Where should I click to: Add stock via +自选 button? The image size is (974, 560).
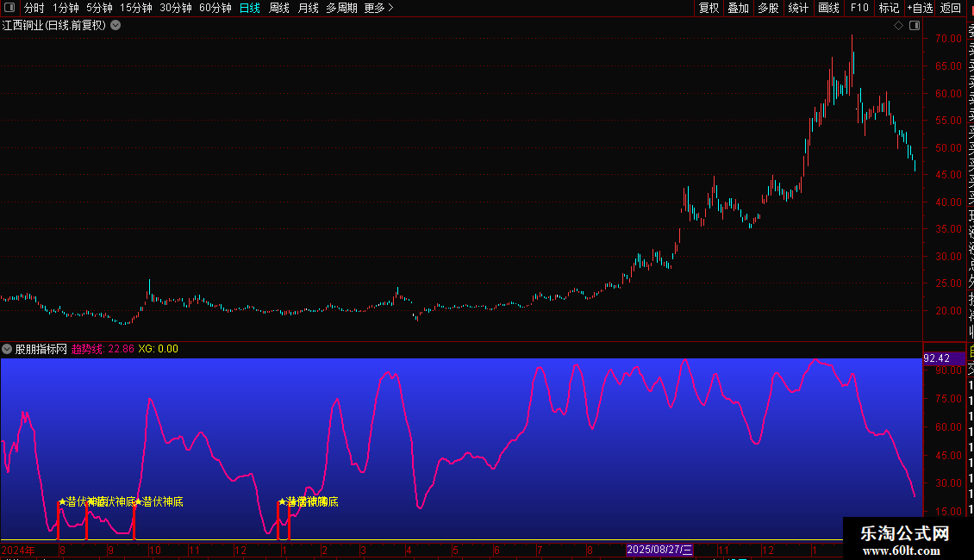pyautogui.click(x=920, y=8)
